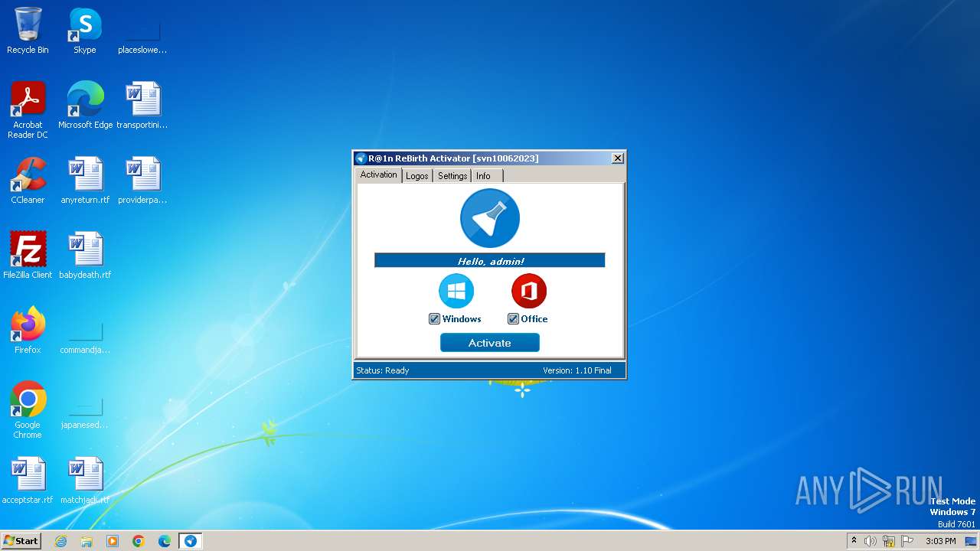The width and height of the screenshot is (980, 551).
Task: Show hidden system tray icons
Action: point(854,541)
